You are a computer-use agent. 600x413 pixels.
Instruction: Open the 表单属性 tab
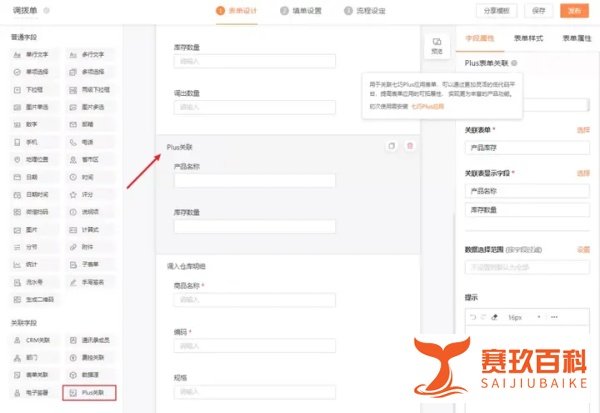(577, 38)
